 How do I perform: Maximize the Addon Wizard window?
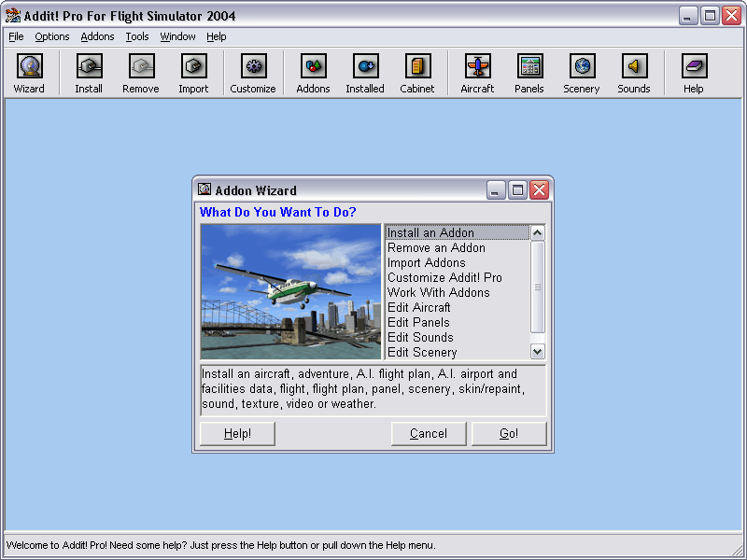pos(517,190)
